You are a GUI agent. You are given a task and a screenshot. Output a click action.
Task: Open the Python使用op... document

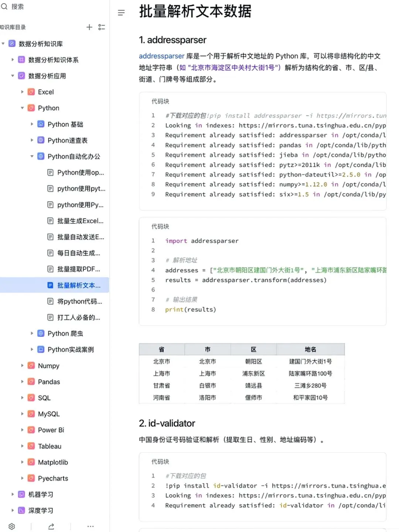[x=76, y=173]
